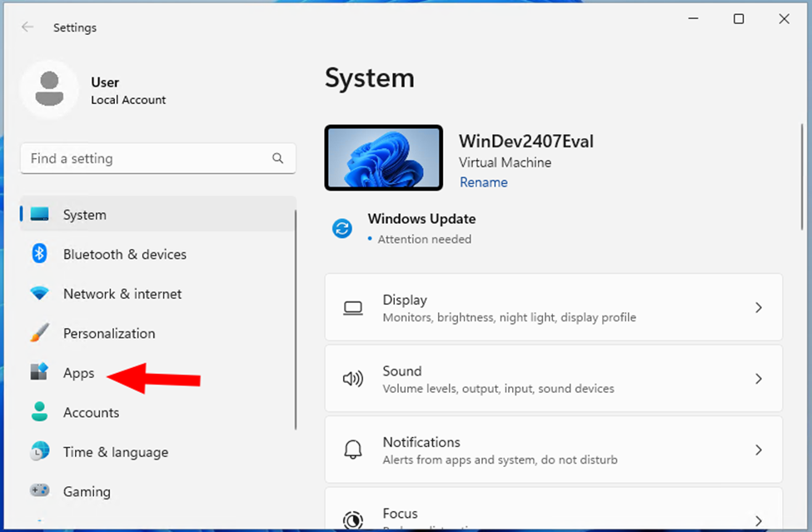Select System in the sidebar
812x532 pixels.
[84, 215]
